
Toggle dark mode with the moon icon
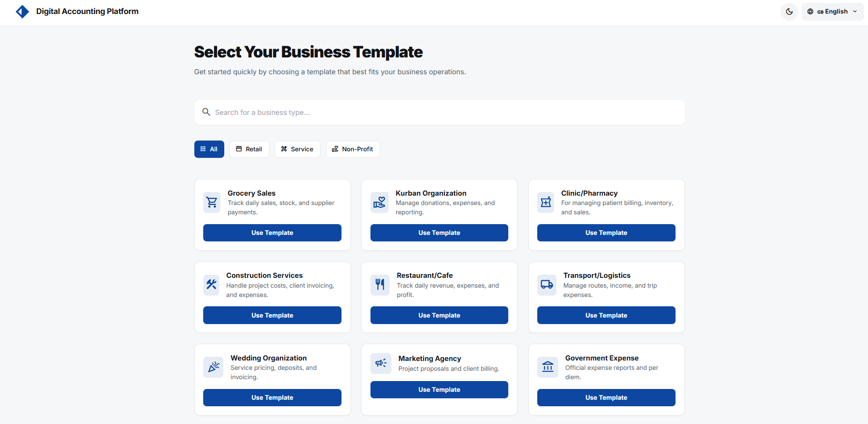click(789, 11)
